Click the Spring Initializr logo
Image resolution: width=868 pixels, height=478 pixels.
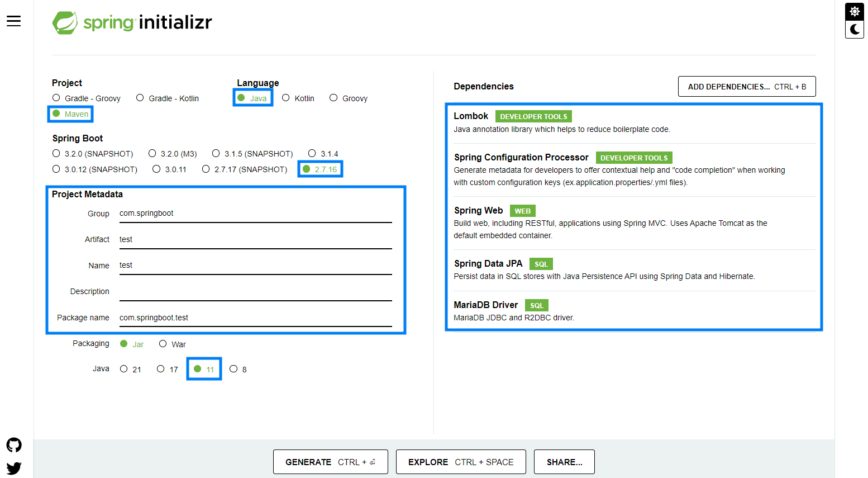132,22
